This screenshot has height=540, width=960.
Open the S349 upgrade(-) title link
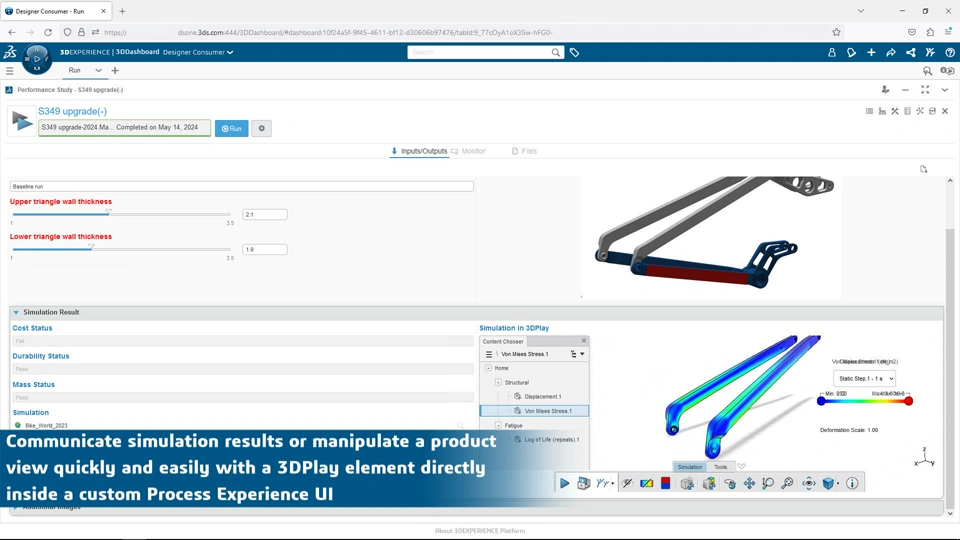click(72, 111)
